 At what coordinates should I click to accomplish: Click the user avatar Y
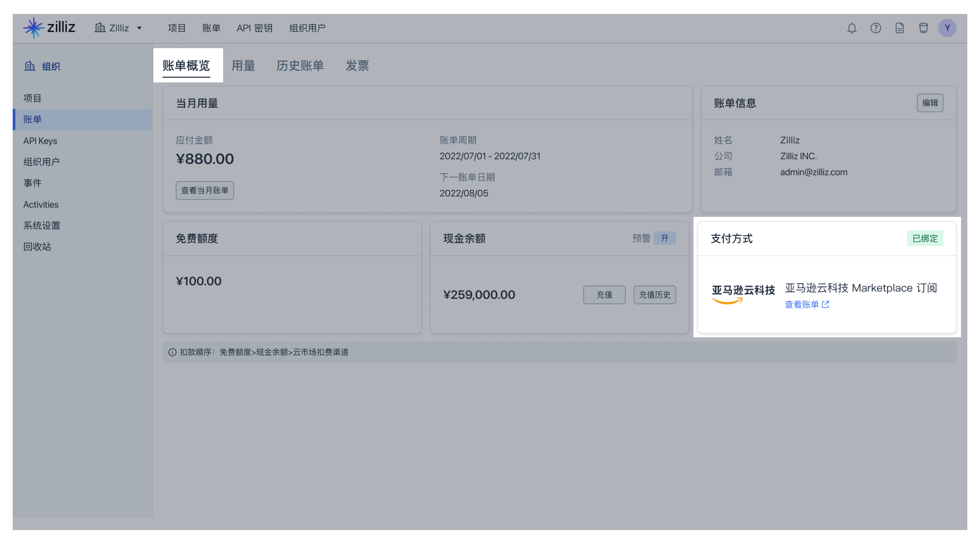click(947, 28)
